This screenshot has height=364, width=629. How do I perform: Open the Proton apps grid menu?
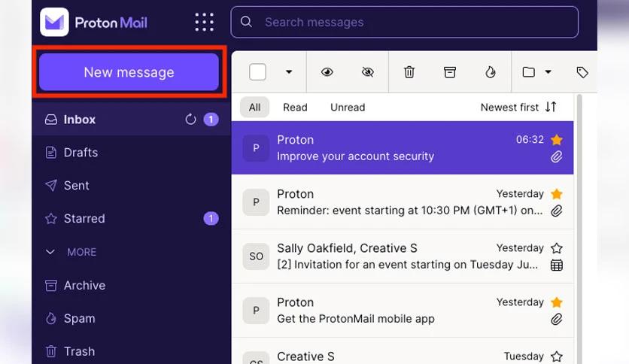pyautogui.click(x=204, y=22)
